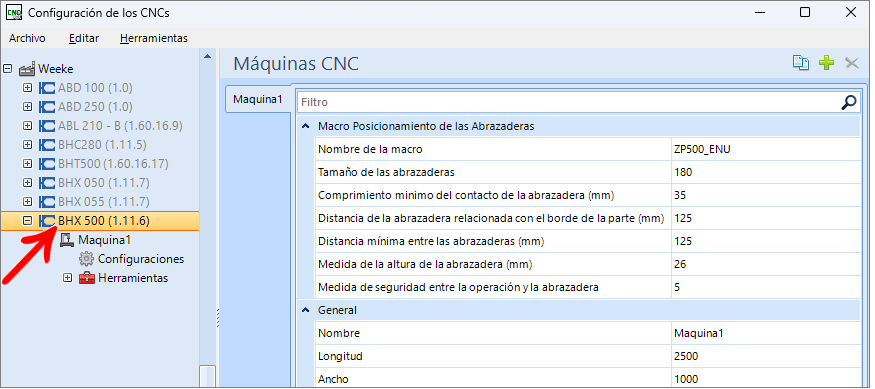This screenshot has height=389, width=875.
Task: Collapse Macro Posicionamiento de las Abrazaderas section
Action: pos(305,127)
